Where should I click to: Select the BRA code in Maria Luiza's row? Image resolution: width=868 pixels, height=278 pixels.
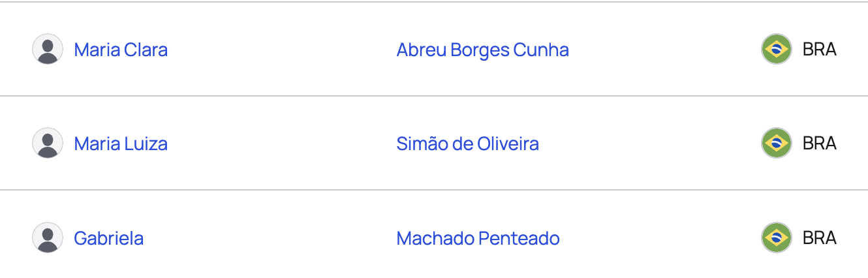(x=820, y=144)
